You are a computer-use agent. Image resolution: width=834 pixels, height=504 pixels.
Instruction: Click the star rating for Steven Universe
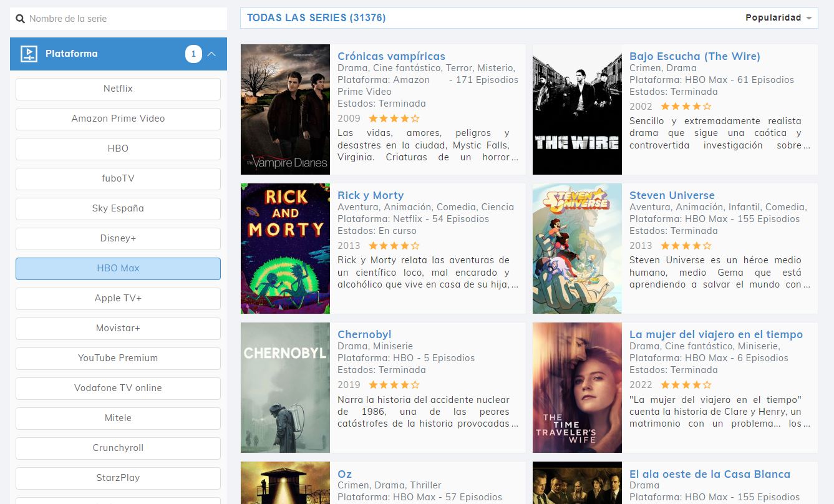coord(686,246)
